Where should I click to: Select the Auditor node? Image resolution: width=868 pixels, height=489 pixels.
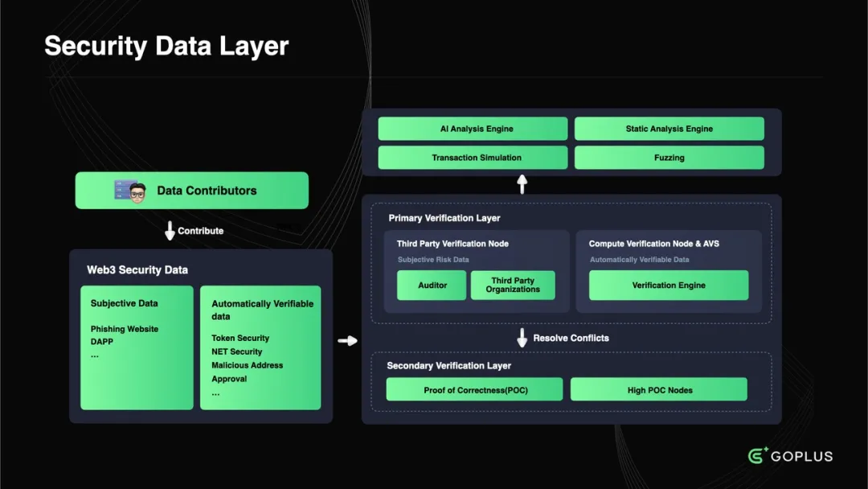[432, 286]
